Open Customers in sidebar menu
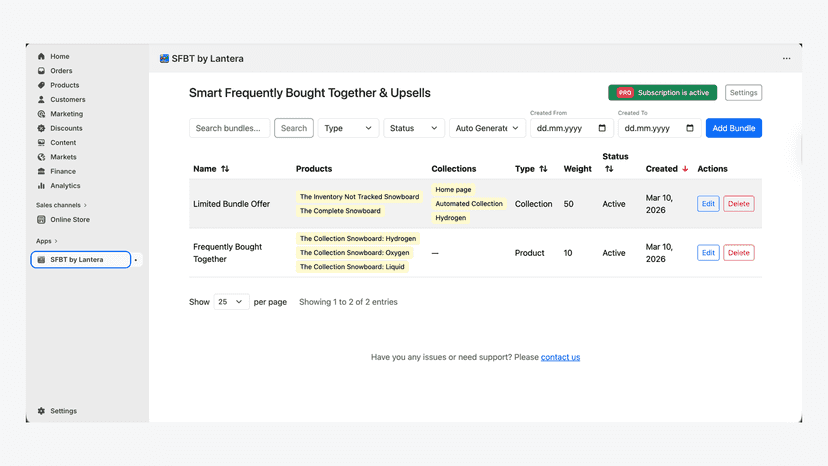828x466 pixels. [x=68, y=99]
